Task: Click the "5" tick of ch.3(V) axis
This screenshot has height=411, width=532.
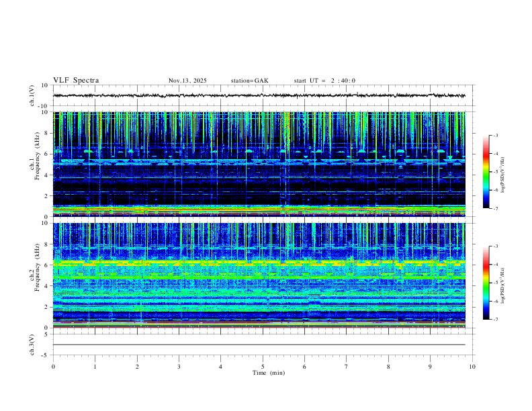Action: [47, 334]
